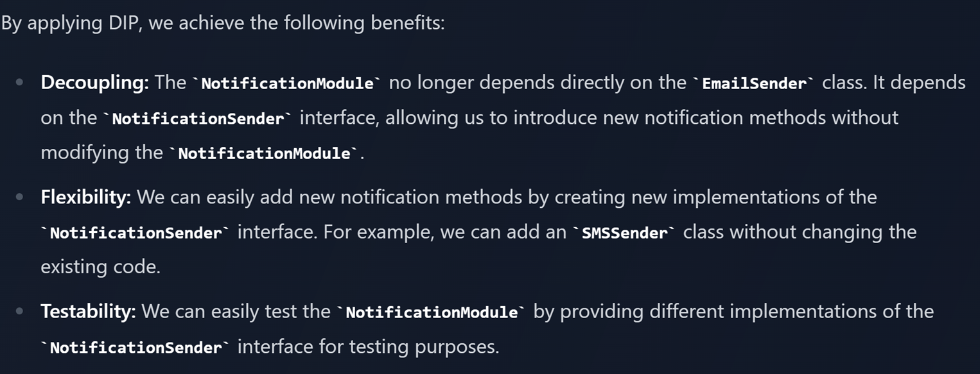Image resolution: width=980 pixels, height=374 pixels.
Task: Click the bold "Testability:" heading
Action: [89, 312]
